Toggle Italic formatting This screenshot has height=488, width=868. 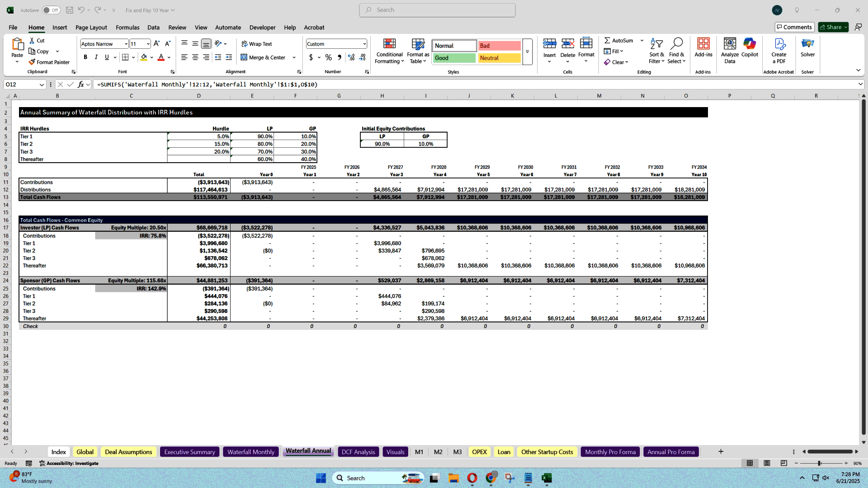tap(96, 57)
